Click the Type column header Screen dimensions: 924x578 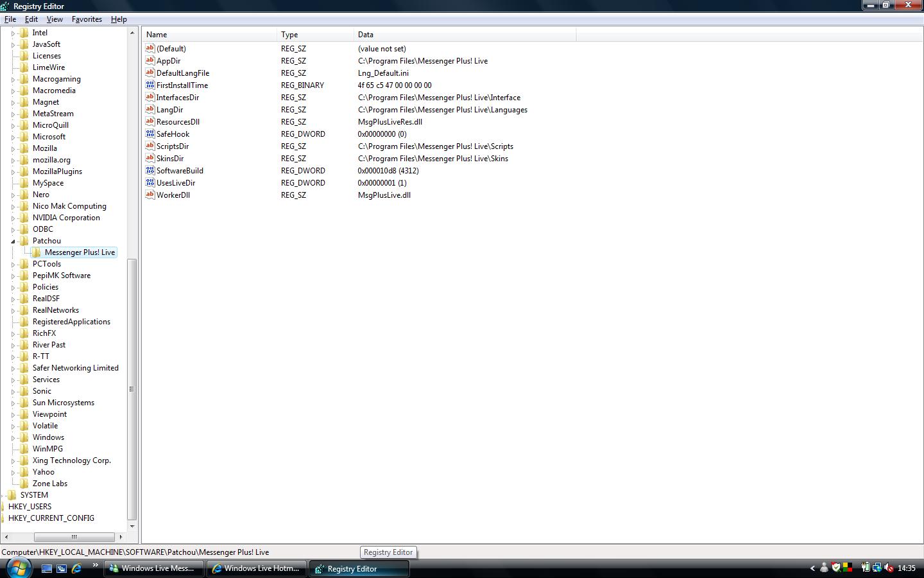click(x=314, y=35)
